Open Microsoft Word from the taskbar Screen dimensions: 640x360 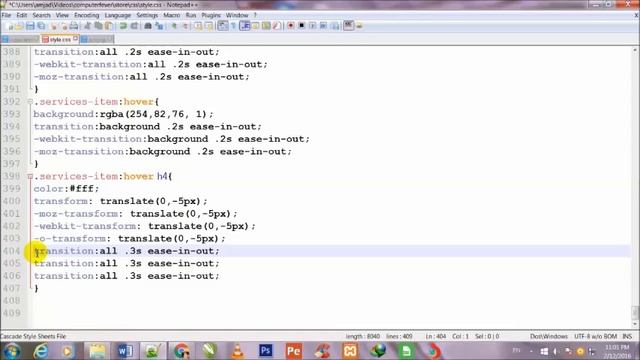coord(125,351)
